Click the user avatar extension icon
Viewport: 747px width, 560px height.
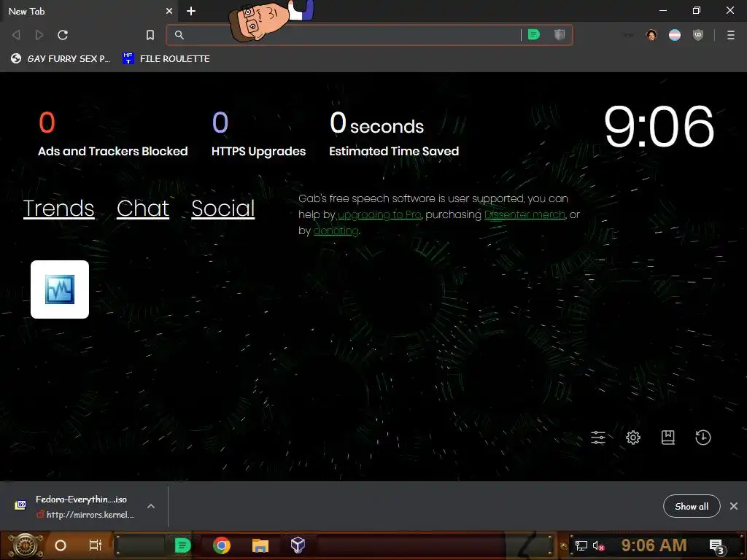(x=651, y=35)
